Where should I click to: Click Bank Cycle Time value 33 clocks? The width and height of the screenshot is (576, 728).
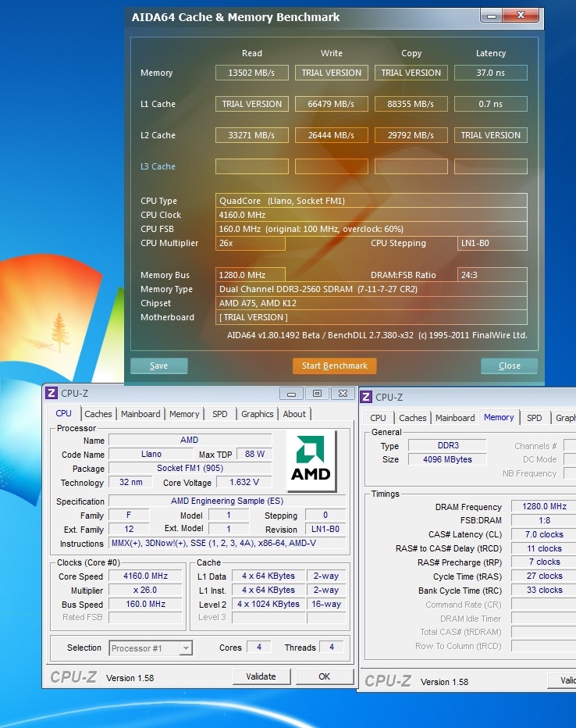click(544, 590)
